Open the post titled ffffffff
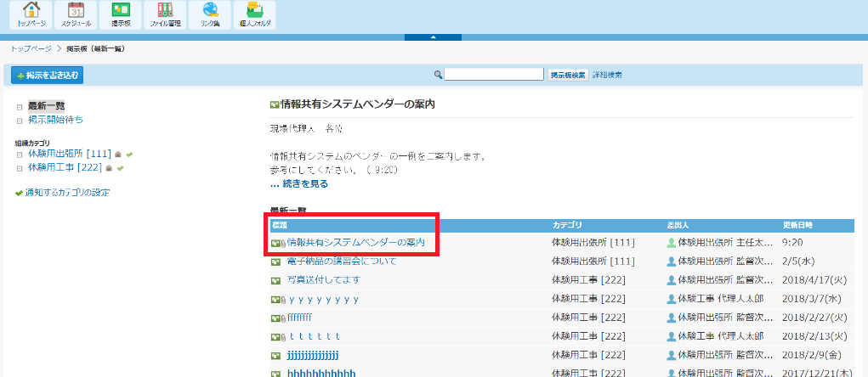Image resolution: width=868 pixels, height=377 pixels. tap(300, 318)
